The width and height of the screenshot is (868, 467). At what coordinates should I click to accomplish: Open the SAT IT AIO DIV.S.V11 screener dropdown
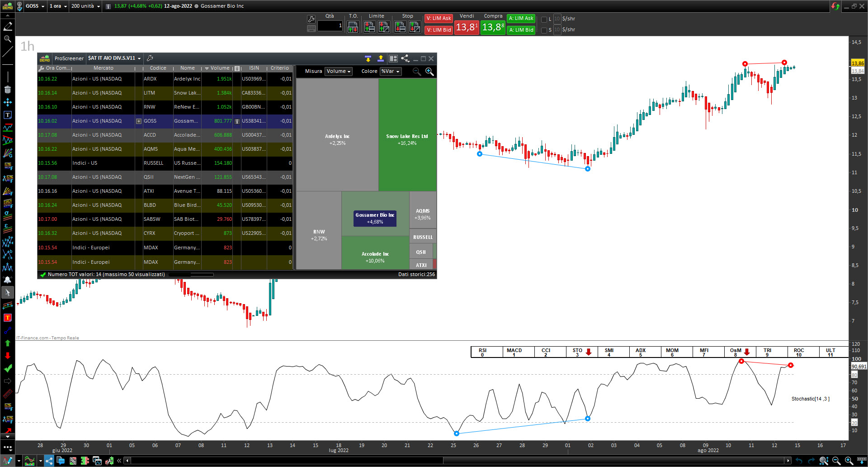pos(114,58)
